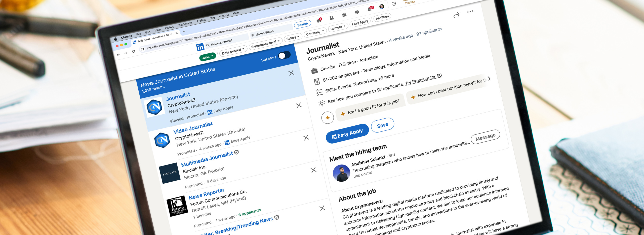Open the My Network people icon
644x235 pixels.
pyautogui.click(x=332, y=18)
